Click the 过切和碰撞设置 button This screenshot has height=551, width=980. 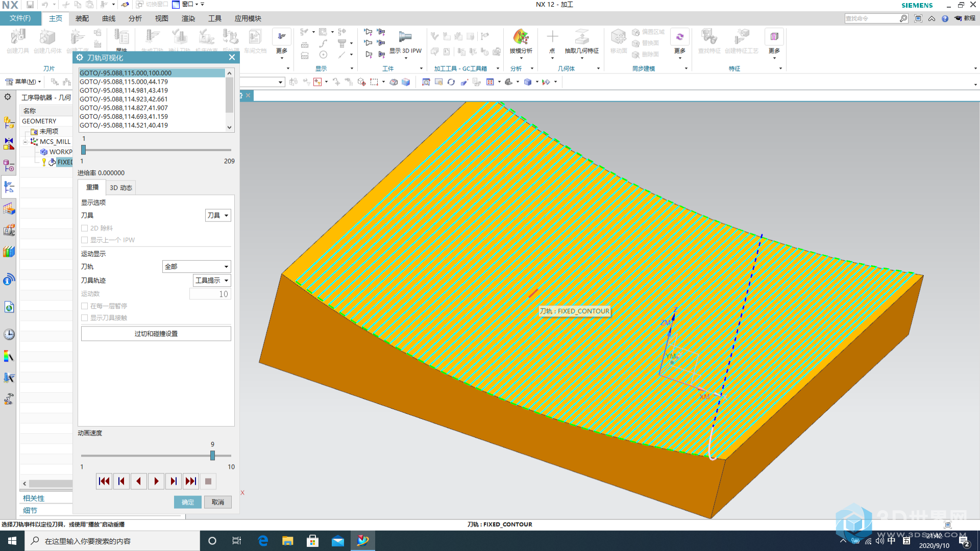pyautogui.click(x=156, y=334)
